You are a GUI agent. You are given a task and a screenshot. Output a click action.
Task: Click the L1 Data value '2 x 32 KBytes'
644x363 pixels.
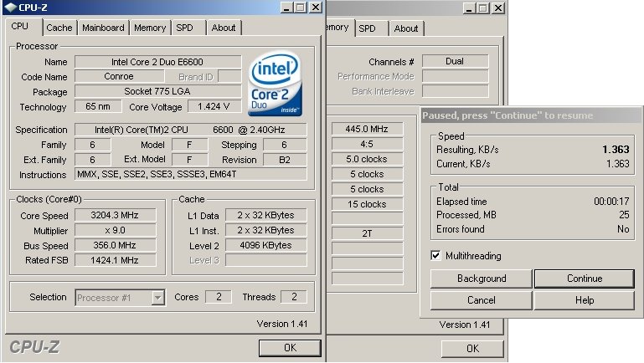pyautogui.click(x=265, y=215)
